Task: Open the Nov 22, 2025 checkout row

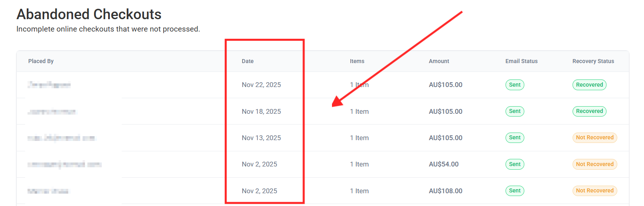Action: 261,85
